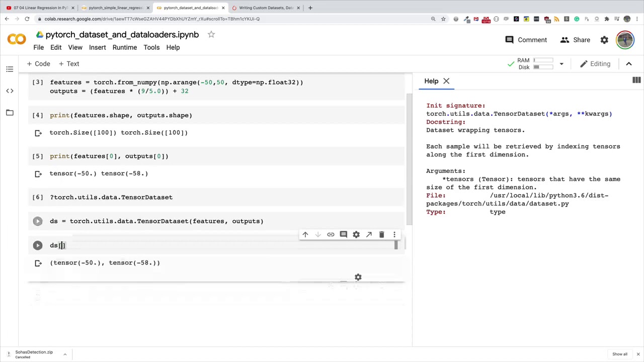This screenshot has width=644, height=362.
Task: Move cell down arrow in cell toolbar
Action: tap(318, 234)
